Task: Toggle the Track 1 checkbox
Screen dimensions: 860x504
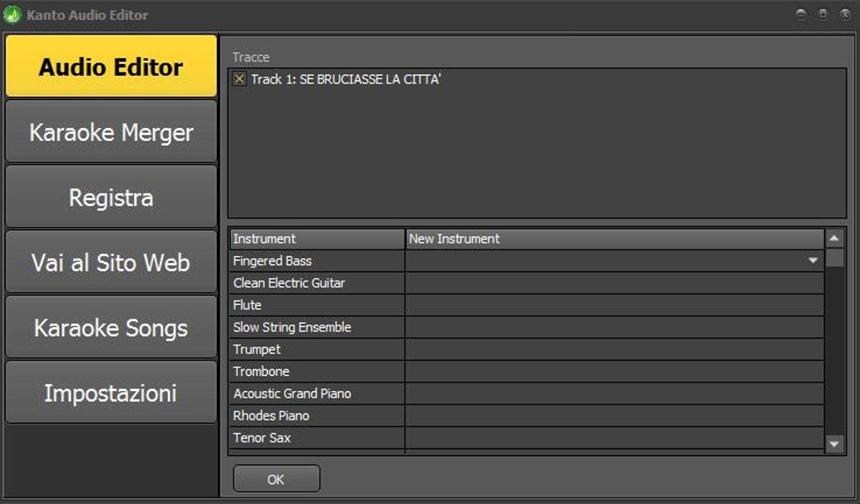Action: (239, 79)
